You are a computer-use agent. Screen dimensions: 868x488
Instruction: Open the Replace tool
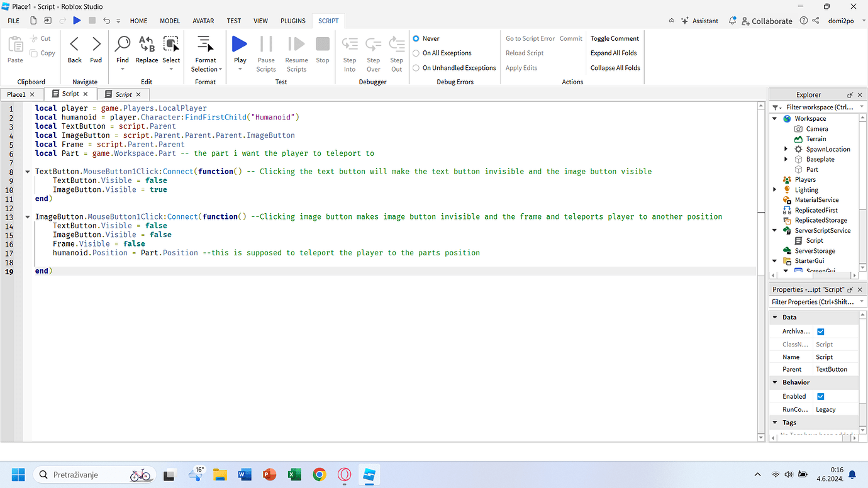point(147,50)
